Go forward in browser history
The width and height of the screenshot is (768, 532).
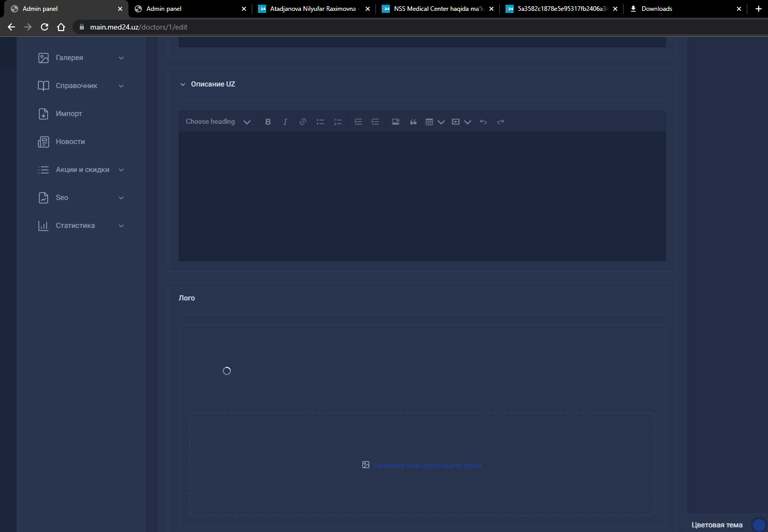[x=28, y=27]
